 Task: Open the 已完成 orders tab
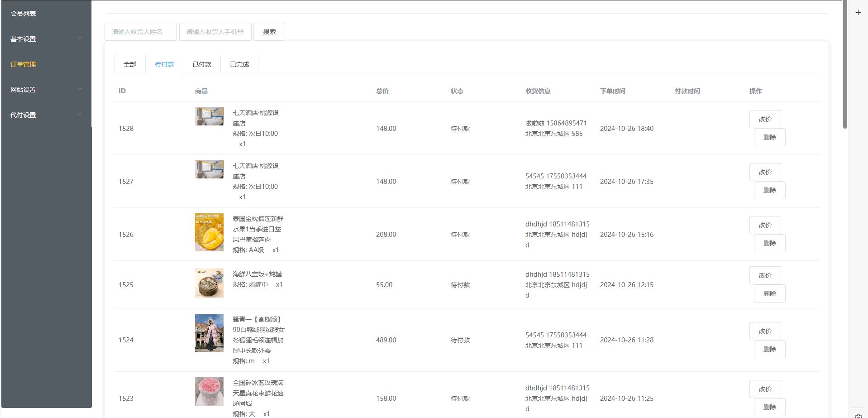(239, 64)
